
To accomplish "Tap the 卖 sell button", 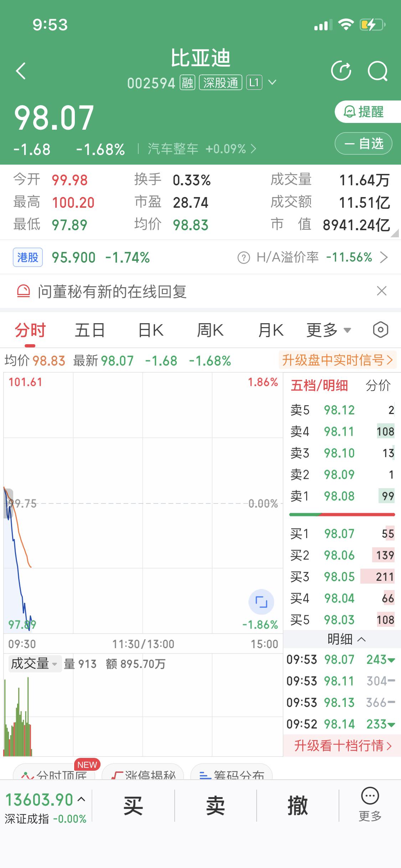I will click(x=215, y=806).
